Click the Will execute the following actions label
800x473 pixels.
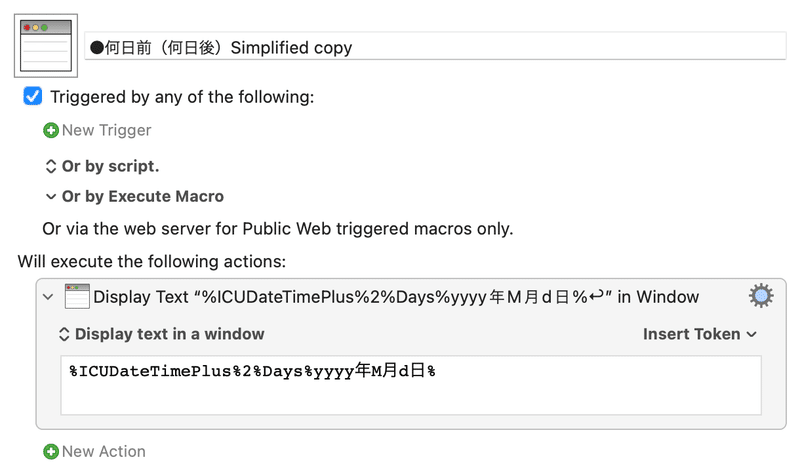[152, 262]
